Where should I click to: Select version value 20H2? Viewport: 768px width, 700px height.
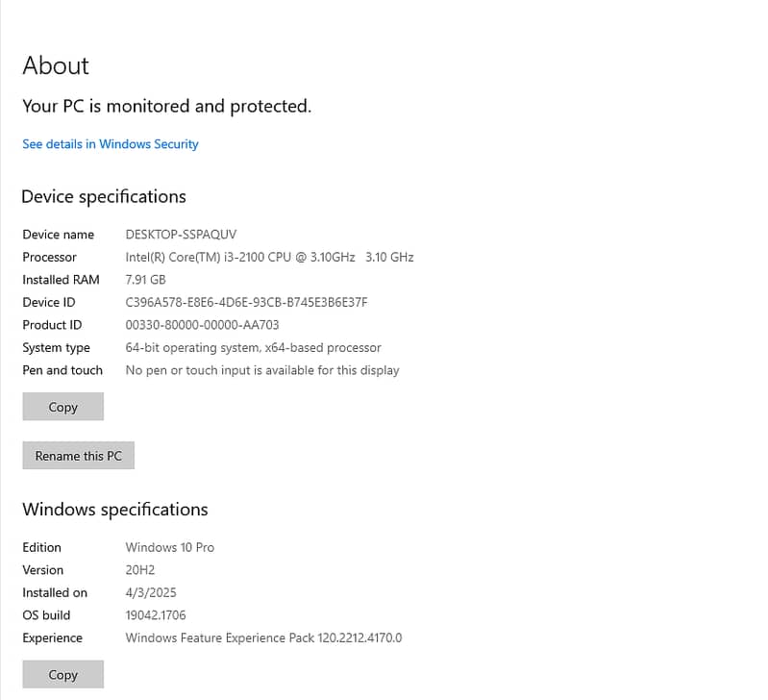tap(140, 570)
